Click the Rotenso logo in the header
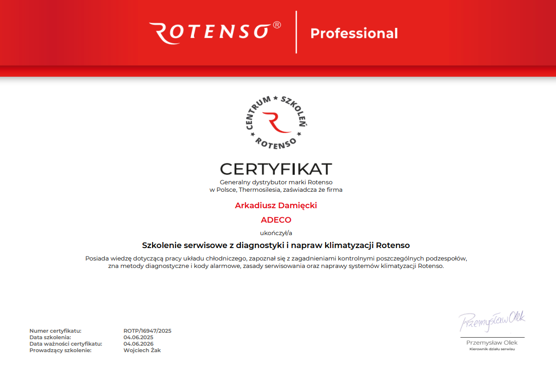Image resolution: width=556 pixels, height=392 pixels. point(215,32)
